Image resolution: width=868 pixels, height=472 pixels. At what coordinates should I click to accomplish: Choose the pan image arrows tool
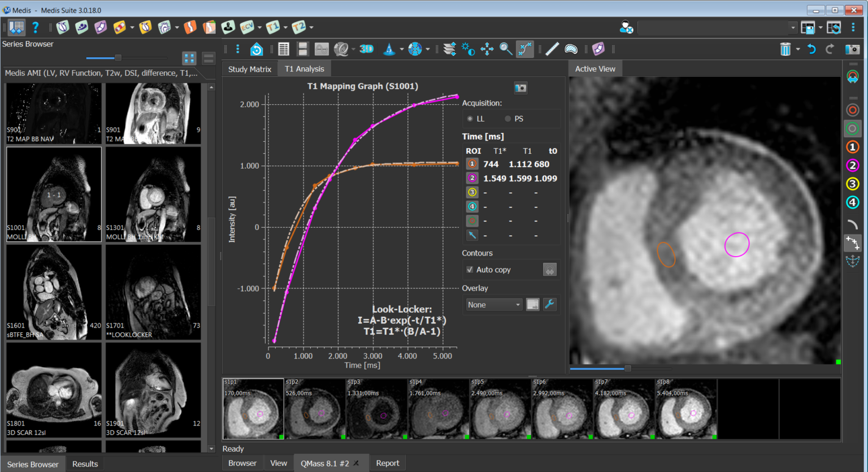coord(487,49)
